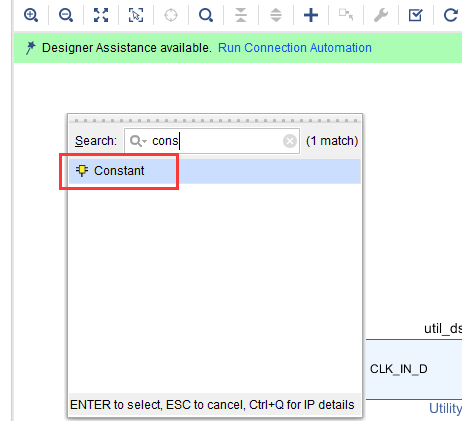Viewport: 462px width, 421px height.
Task: Click the Zoom In toolbar icon
Action: (x=31, y=15)
